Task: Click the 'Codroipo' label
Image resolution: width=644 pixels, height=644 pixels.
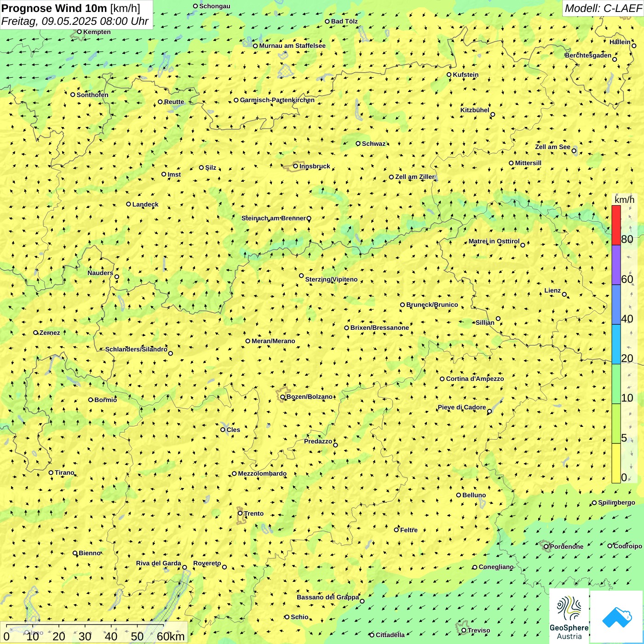Action: pos(627,546)
